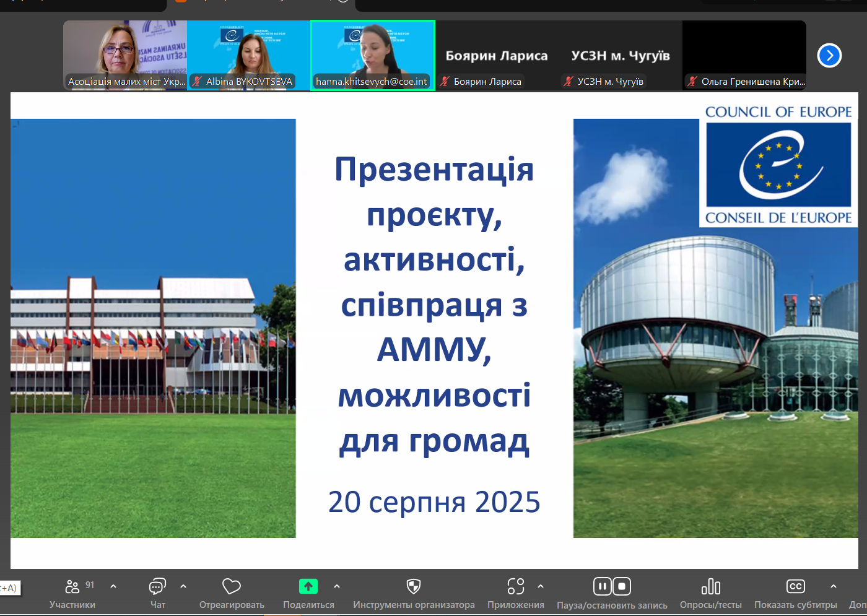Click the Council of Europe logo on slide
Image resolution: width=867 pixels, height=616 pixels.
point(778,165)
